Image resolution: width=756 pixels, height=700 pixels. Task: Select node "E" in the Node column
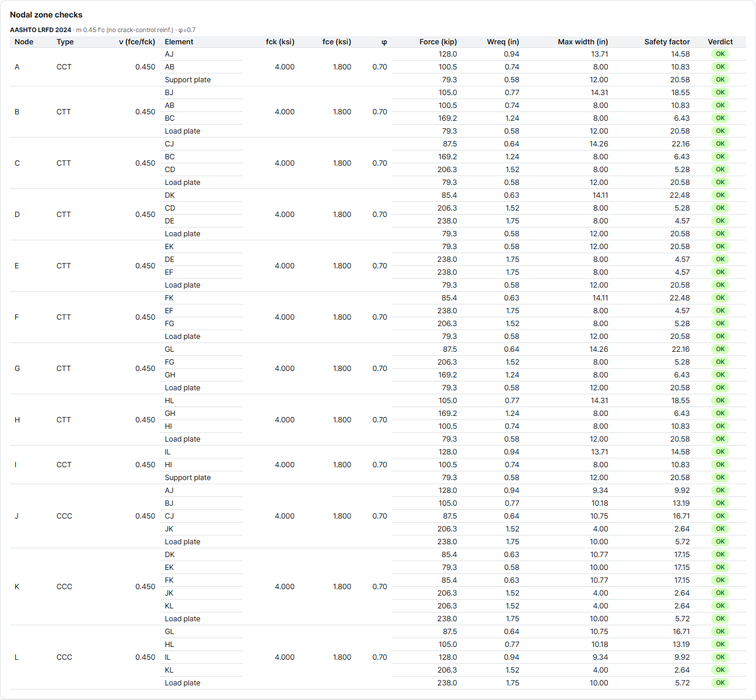click(17, 266)
